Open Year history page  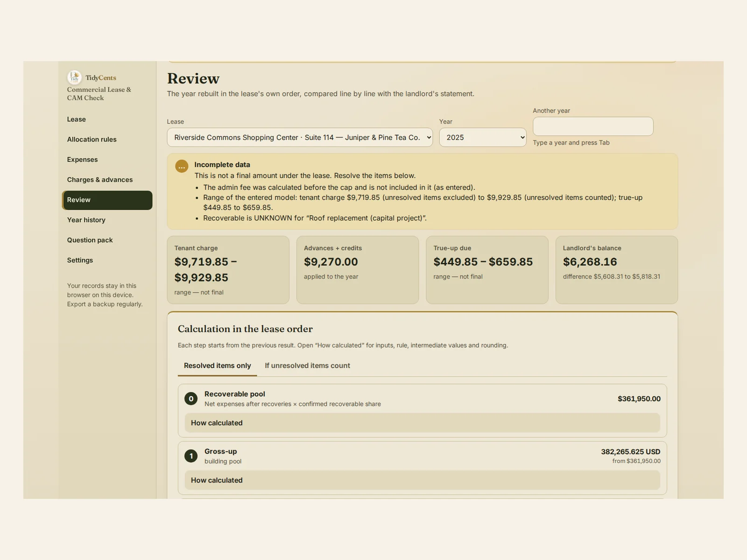(107, 220)
